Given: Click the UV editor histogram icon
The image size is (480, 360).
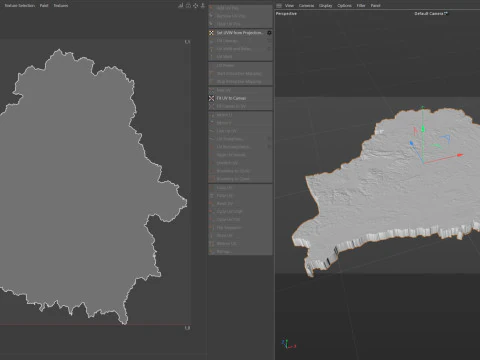Looking at the screenshot, I should point(181,5).
